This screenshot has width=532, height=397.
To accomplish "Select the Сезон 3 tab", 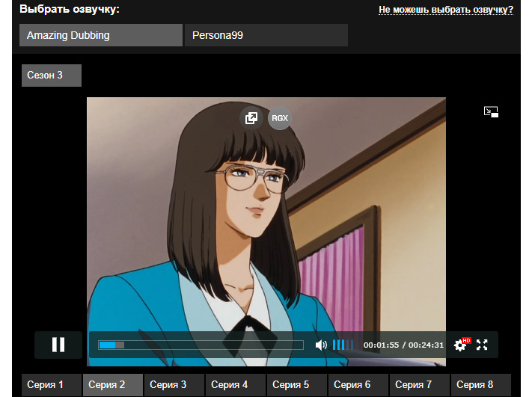I will click(x=51, y=76).
